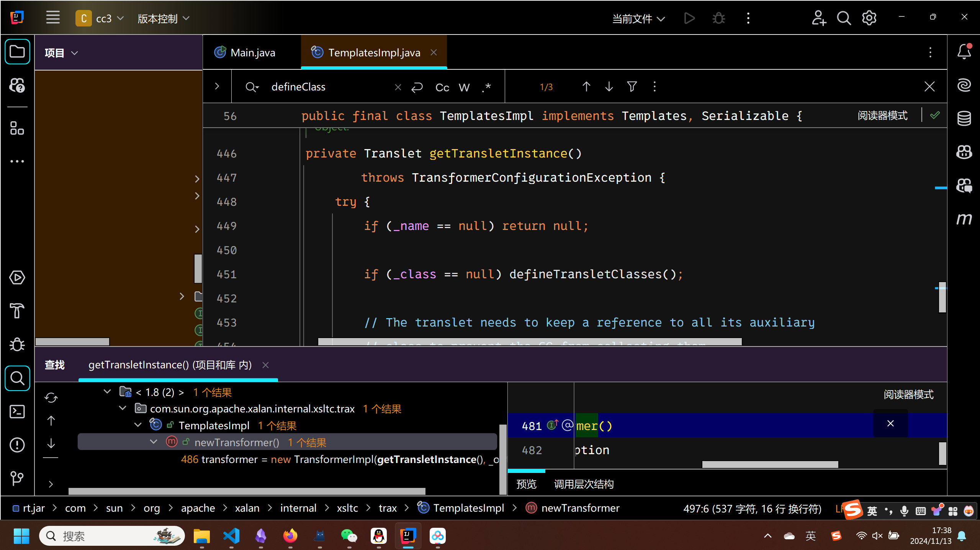980x550 pixels.
Task: Open the Services tool window
Action: tap(17, 277)
